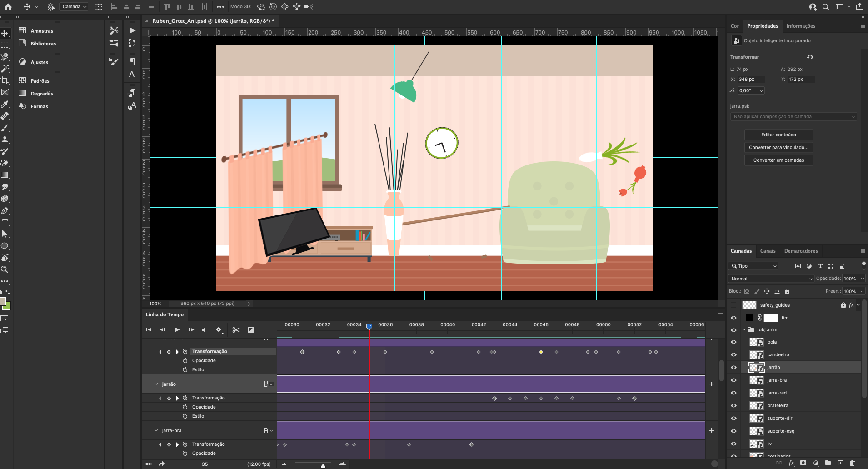
Task: Click the timeline zoom slider handle
Action: pos(323,465)
